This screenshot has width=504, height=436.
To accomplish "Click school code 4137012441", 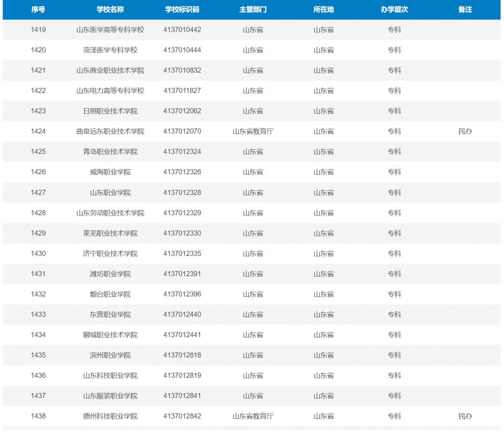I will coord(182,335).
